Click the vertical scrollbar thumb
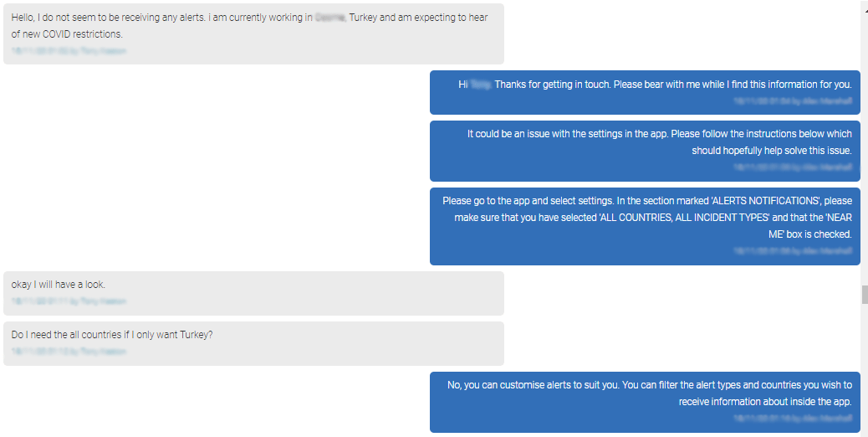The width and height of the screenshot is (868, 437). (865, 295)
